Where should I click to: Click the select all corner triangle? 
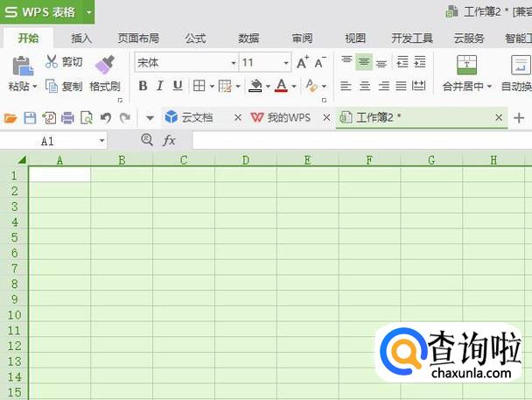(22, 159)
